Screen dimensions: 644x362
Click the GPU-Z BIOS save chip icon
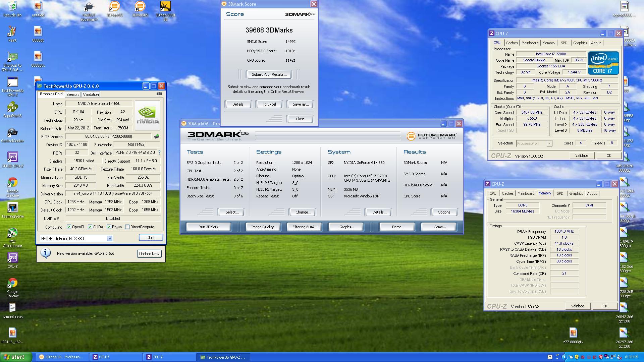point(157,136)
